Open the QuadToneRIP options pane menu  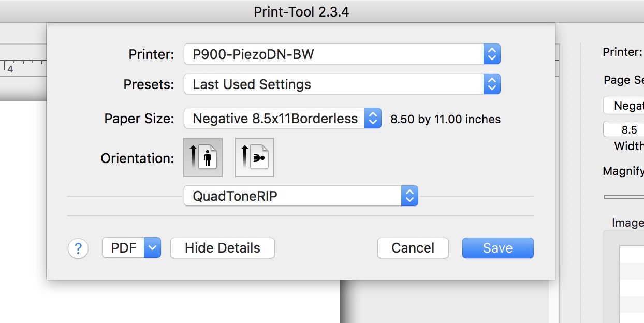301,196
